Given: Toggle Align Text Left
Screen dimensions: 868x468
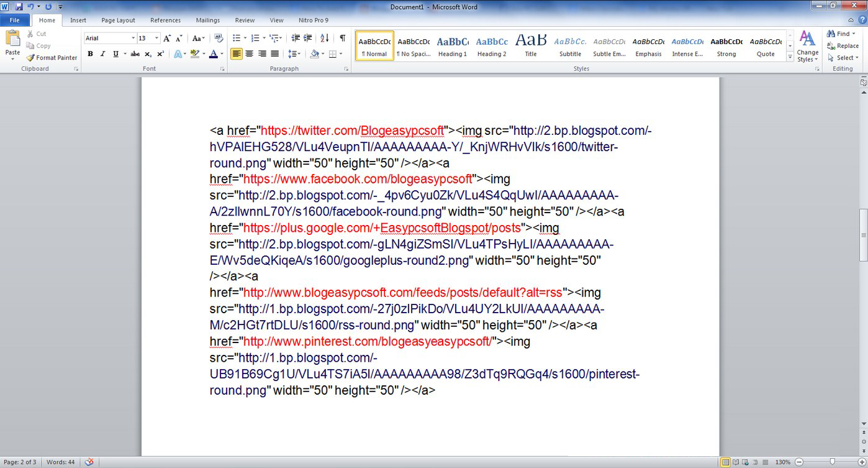Looking at the screenshot, I should (x=237, y=54).
